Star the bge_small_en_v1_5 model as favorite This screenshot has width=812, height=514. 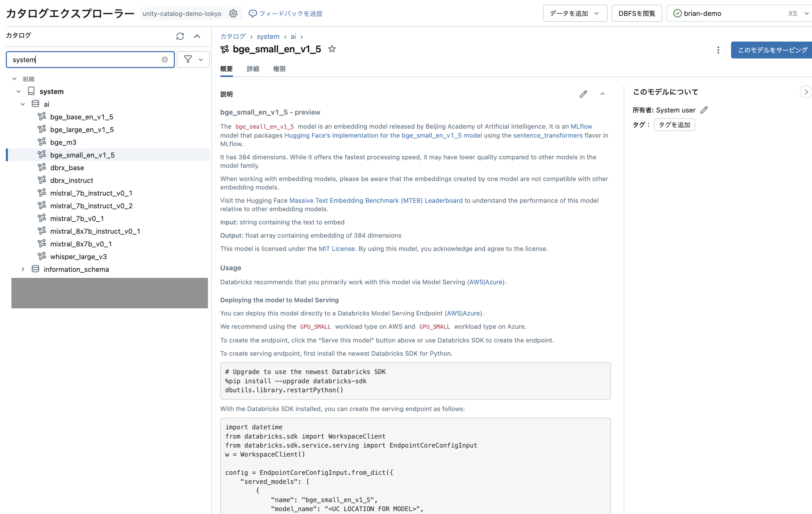[x=332, y=49]
